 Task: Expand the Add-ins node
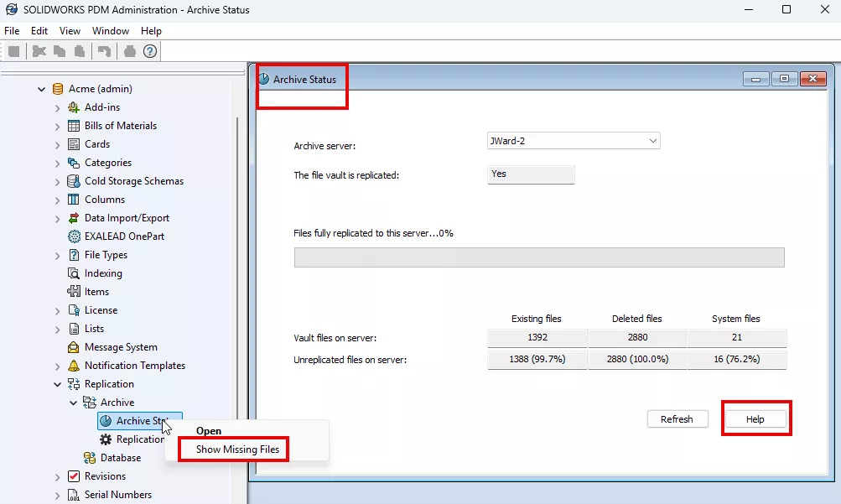(x=57, y=108)
